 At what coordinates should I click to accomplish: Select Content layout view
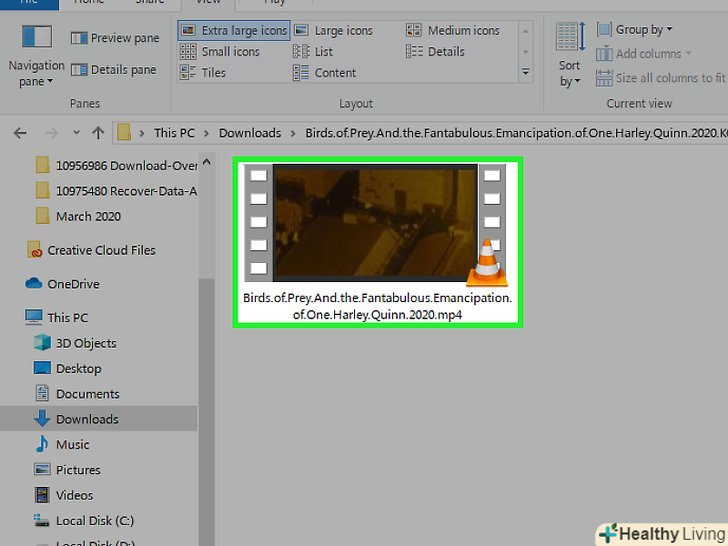[325, 72]
